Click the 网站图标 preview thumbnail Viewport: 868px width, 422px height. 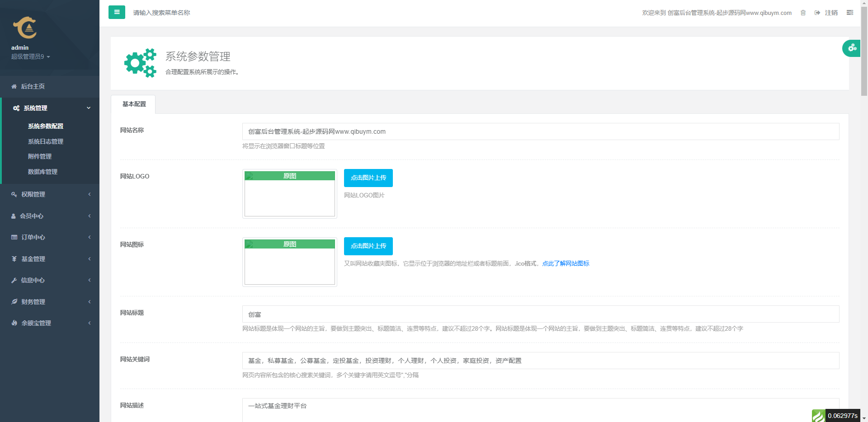(290, 262)
